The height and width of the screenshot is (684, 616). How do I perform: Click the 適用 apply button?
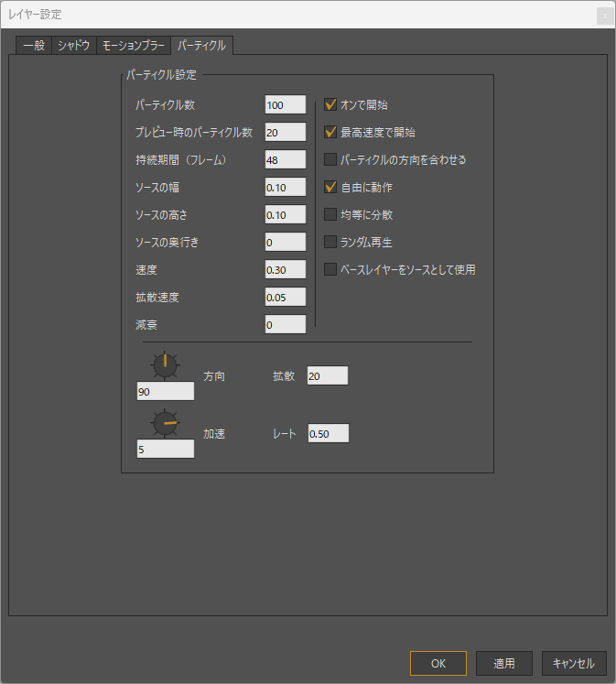tap(504, 663)
